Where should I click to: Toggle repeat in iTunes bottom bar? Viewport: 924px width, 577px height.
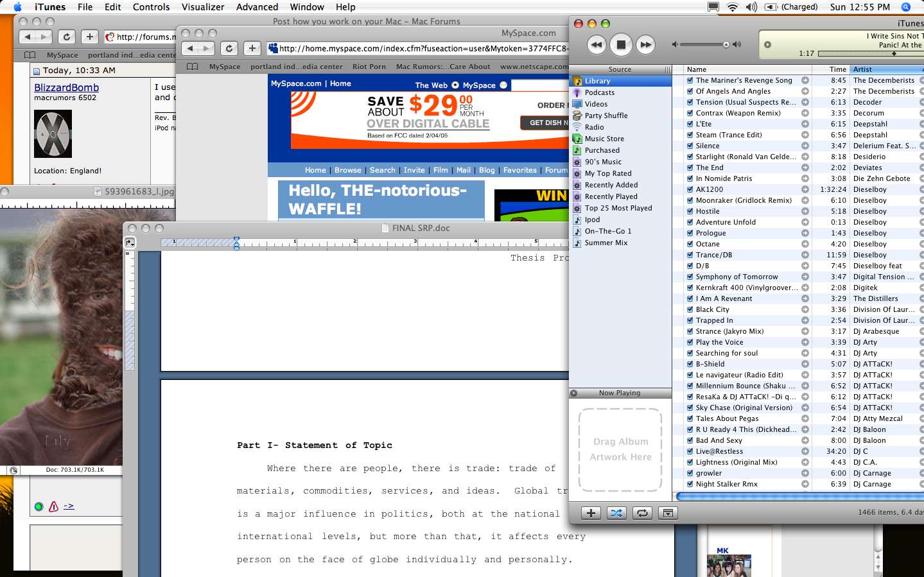pyautogui.click(x=642, y=513)
